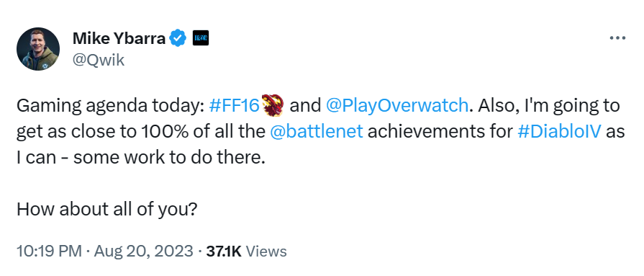Follow the @battlenet mention link
The image size is (644, 276).
(317, 132)
